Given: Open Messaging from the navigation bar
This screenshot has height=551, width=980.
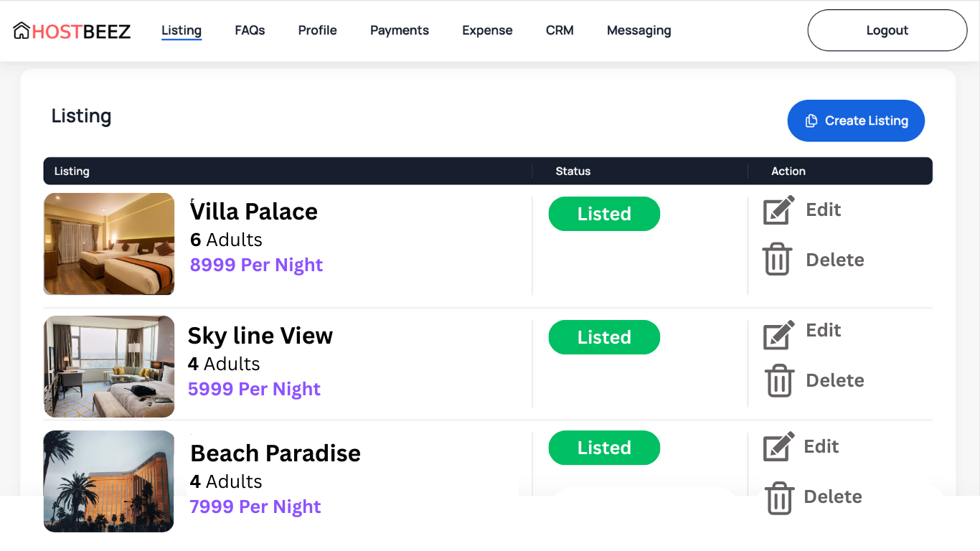Looking at the screenshot, I should (639, 30).
